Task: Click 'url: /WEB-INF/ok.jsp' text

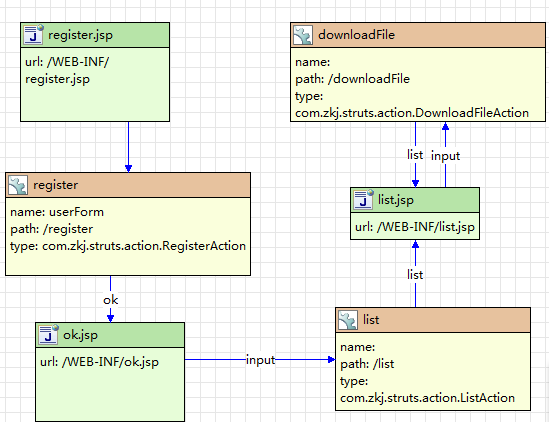Action: [x=99, y=362]
